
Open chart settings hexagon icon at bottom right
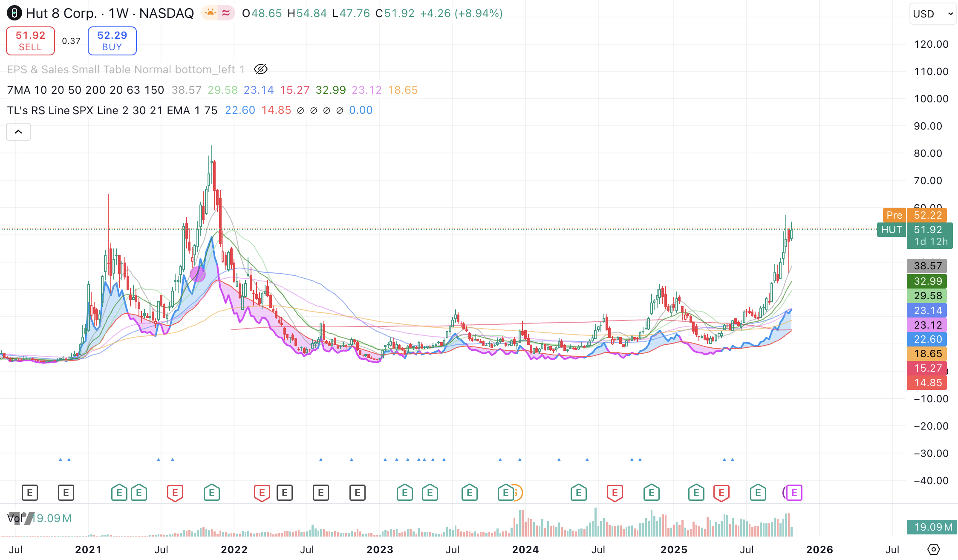933,549
